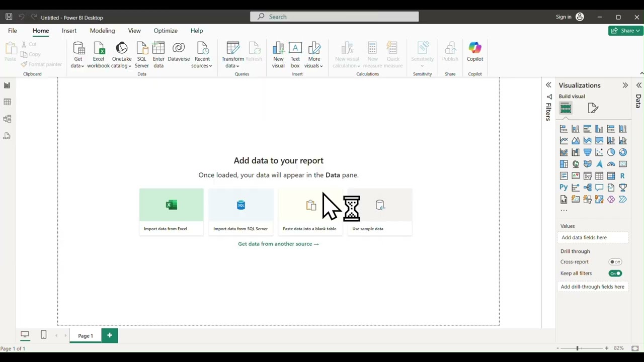Open the Format visual tab icon
Viewport: 644px width, 362px height.
tap(593, 108)
